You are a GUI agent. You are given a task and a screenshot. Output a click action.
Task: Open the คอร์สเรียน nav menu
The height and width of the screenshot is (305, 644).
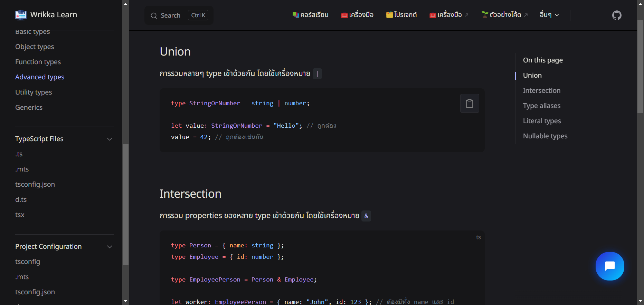310,15
